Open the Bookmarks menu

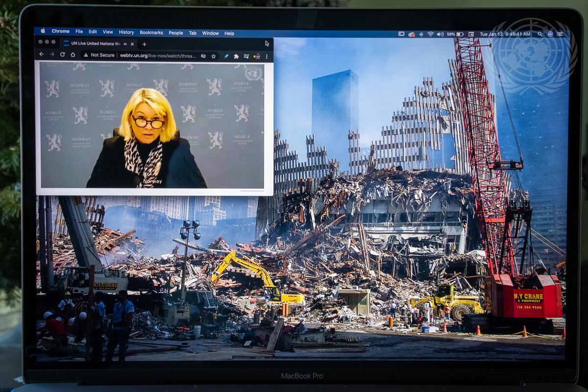coord(151,33)
